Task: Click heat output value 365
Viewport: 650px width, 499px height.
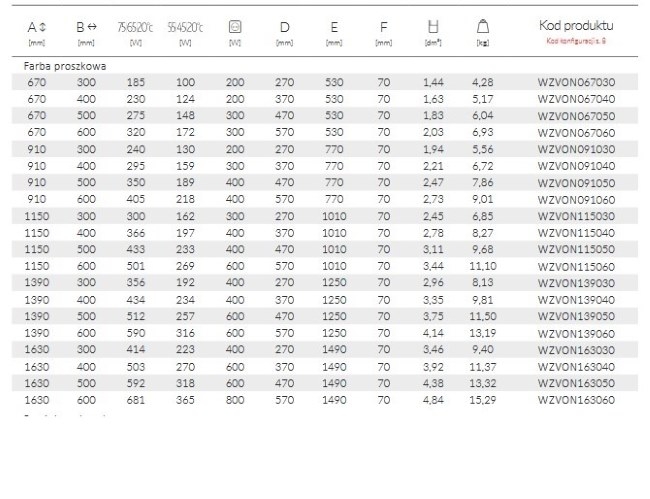Action: click(x=185, y=400)
